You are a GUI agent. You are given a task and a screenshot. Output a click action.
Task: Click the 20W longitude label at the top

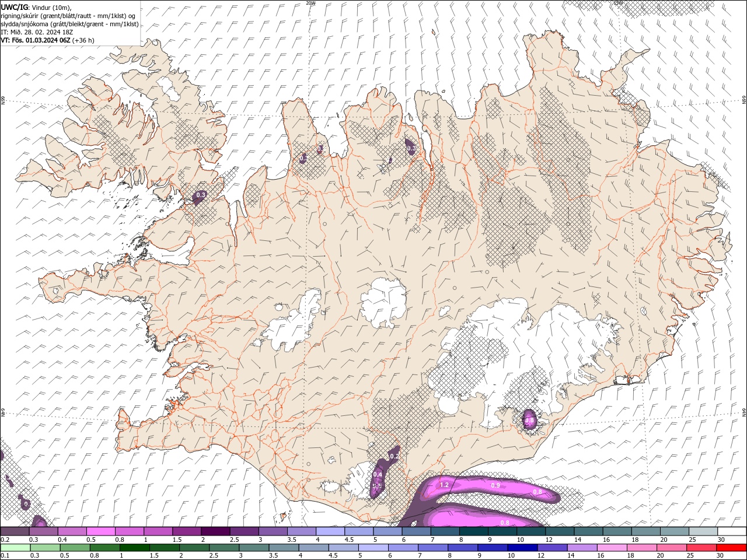click(310, 3)
